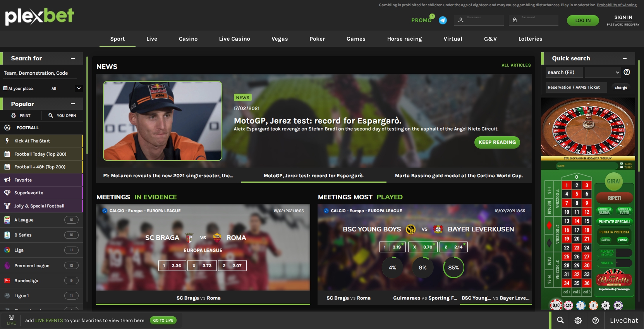The width and height of the screenshot is (644, 329).
Task: Select draw odds 3.70 Young Boys match
Action: click(423, 247)
